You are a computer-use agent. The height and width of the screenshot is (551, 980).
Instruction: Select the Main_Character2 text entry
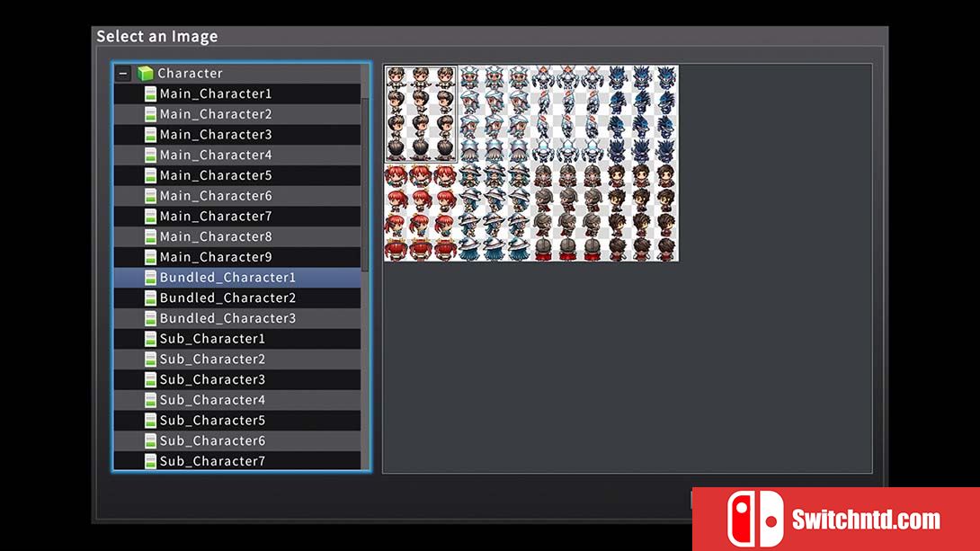click(216, 114)
